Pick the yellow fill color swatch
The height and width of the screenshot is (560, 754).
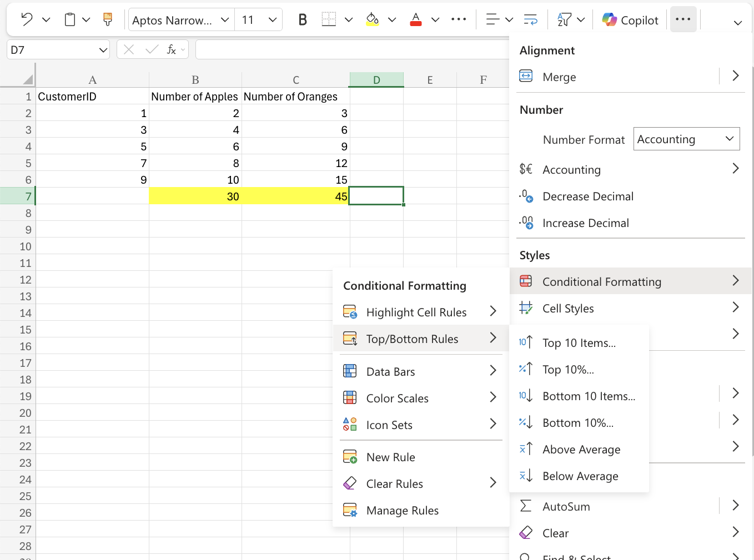[373, 19]
